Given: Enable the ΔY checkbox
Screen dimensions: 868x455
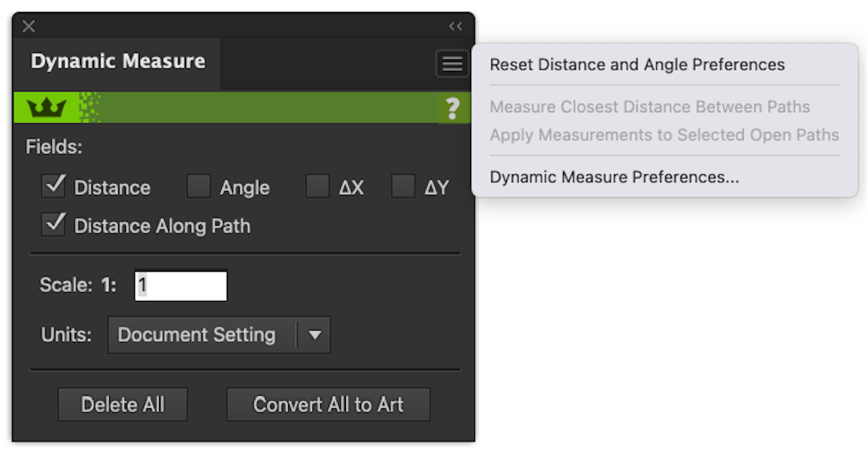Looking at the screenshot, I should [403, 186].
